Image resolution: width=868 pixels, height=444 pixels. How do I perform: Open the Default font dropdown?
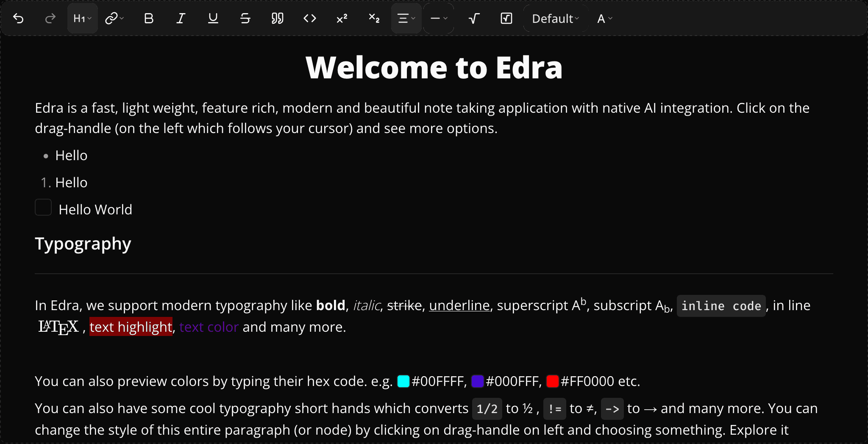[555, 18]
